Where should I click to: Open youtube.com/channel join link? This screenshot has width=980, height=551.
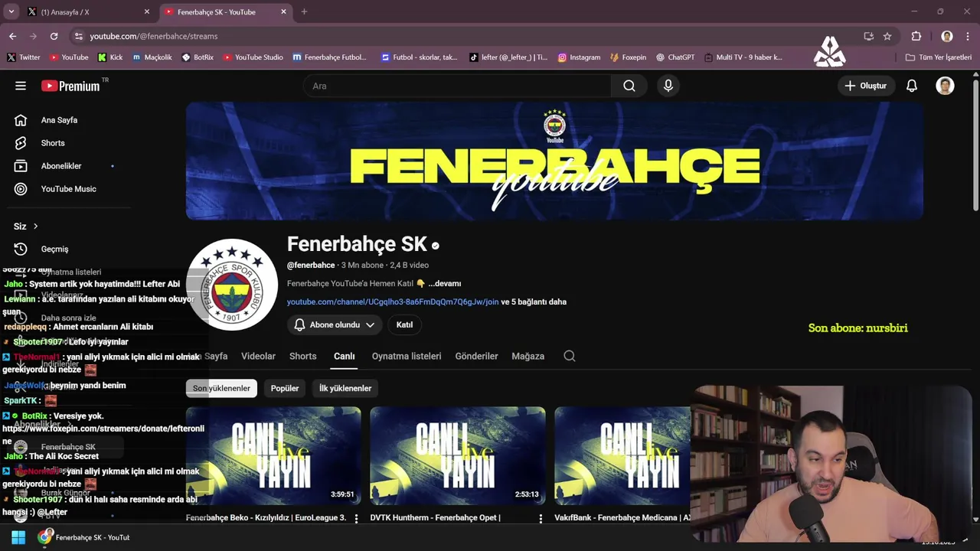(x=392, y=302)
